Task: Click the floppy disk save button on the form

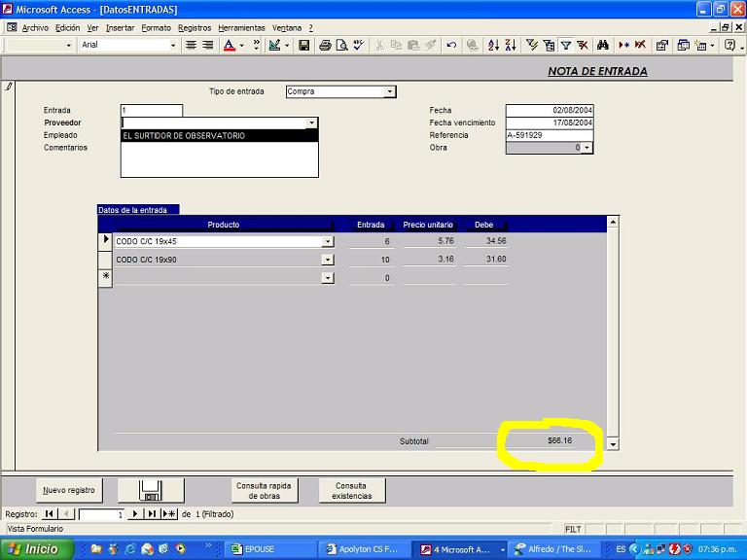Action: point(151,490)
